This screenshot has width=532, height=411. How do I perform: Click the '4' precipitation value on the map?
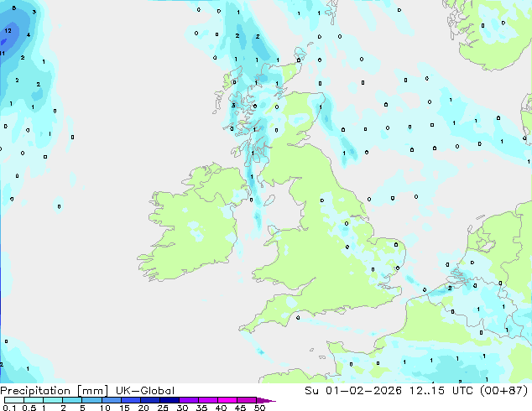[29, 34]
